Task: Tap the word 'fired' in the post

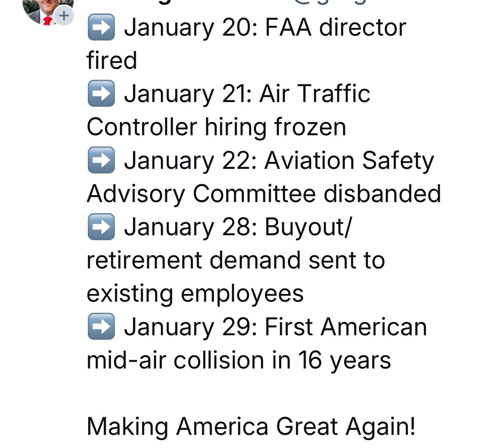Action: pos(112,60)
